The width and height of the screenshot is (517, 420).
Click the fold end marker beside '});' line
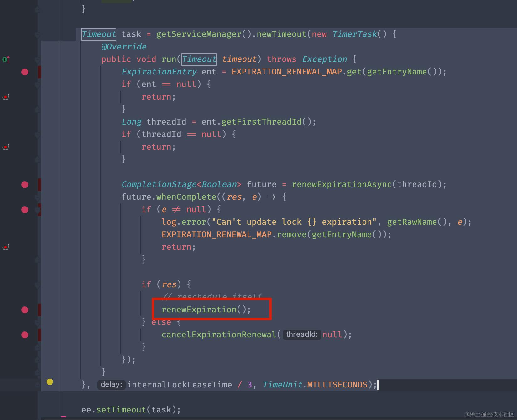[x=38, y=360]
